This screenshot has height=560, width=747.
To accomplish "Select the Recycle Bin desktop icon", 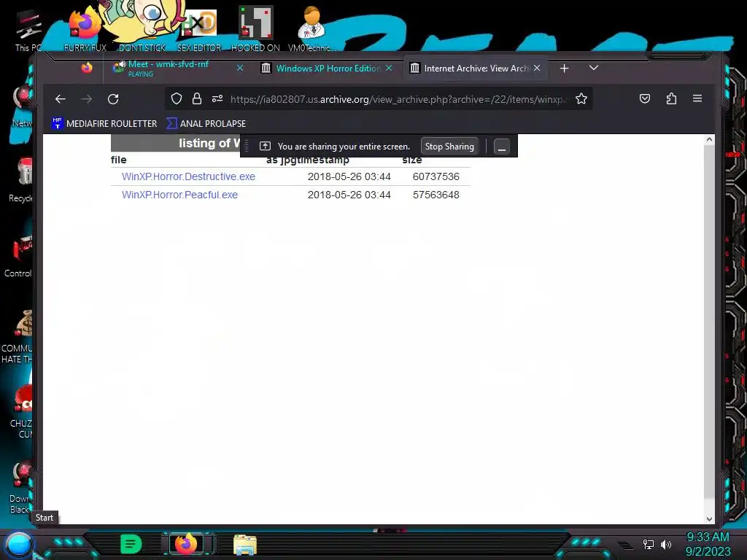I will tap(21, 180).
